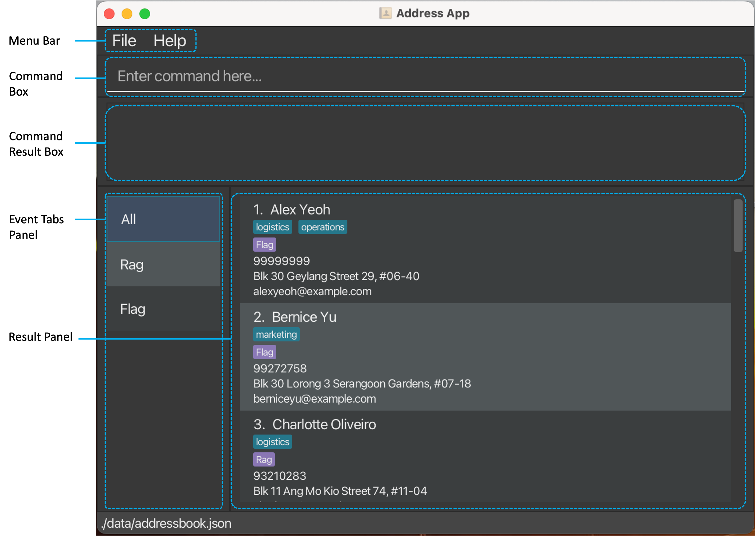Click the Flag label on Alex Yeoh
Image resolution: width=756 pixels, height=536 pixels.
coord(264,245)
